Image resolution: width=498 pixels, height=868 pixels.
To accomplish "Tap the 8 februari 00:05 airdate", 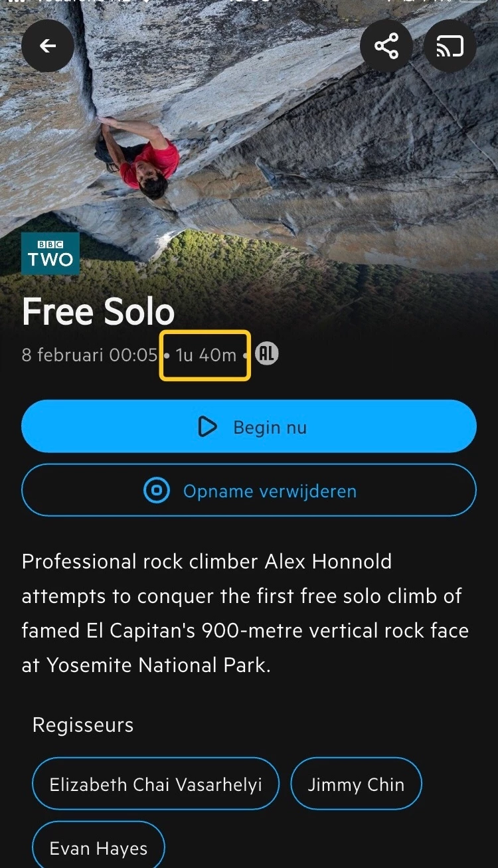I will point(89,355).
